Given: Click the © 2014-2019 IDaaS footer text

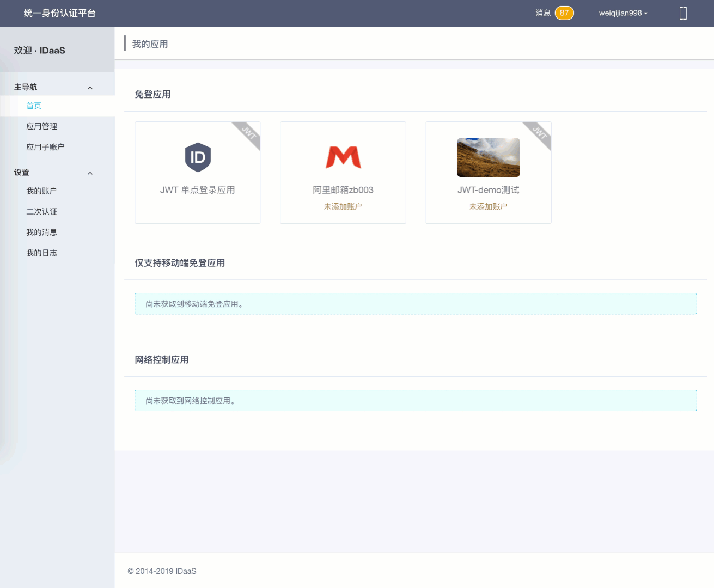Looking at the screenshot, I should click(162, 571).
